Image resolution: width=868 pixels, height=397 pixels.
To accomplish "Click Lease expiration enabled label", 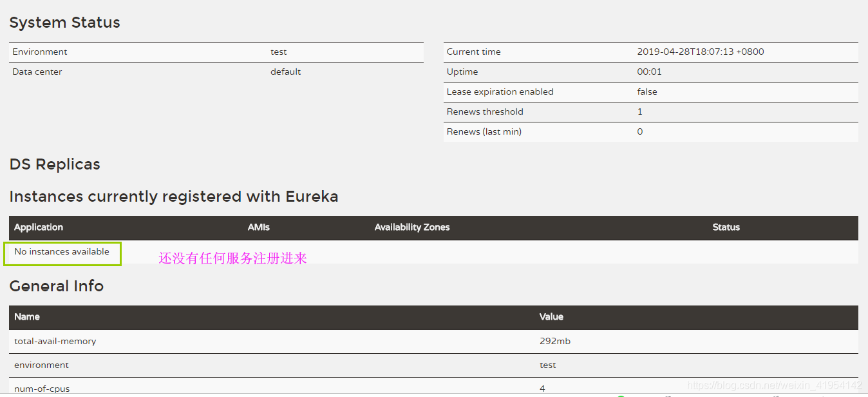I will click(x=500, y=92).
